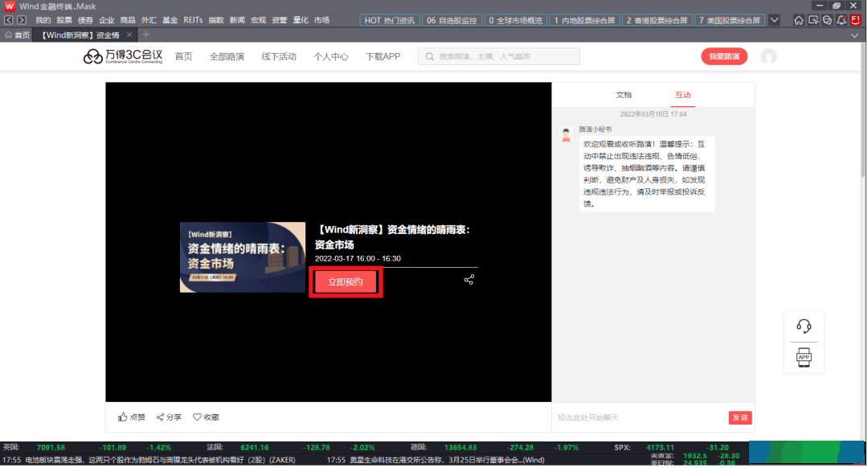The width and height of the screenshot is (868, 468).
Task: Open the 1 内地股票综合屏 shortcut
Action: coord(584,20)
